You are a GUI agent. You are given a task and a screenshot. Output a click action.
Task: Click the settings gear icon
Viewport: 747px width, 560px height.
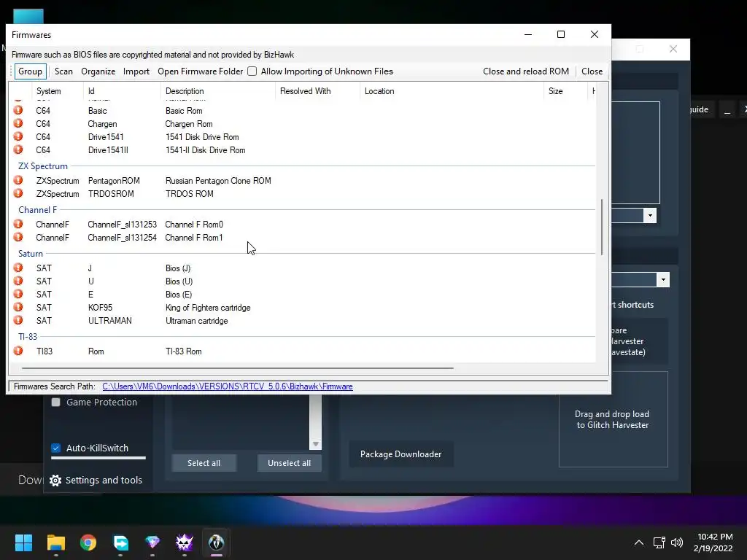coord(55,481)
